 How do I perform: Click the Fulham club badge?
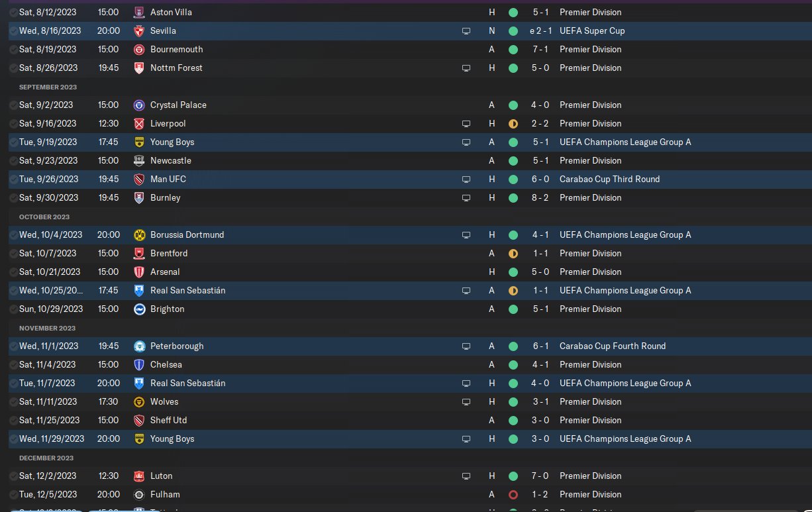[139, 494]
